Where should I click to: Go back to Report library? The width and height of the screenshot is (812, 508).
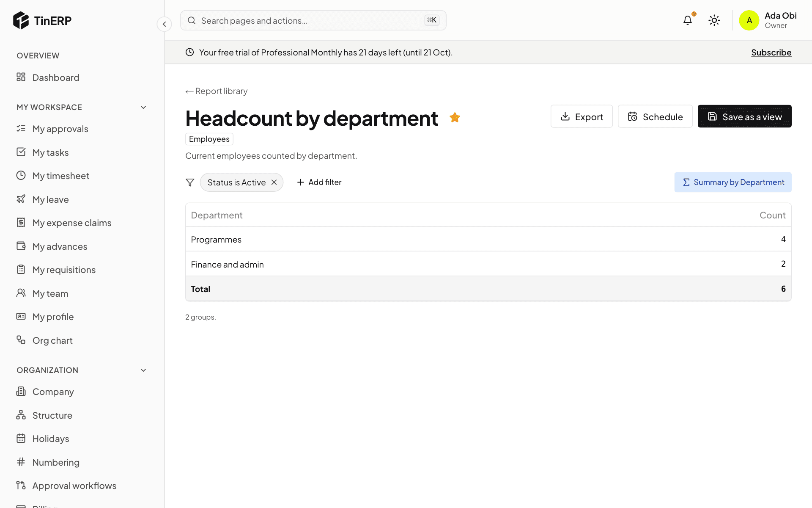pyautogui.click(x=217, y=91)
